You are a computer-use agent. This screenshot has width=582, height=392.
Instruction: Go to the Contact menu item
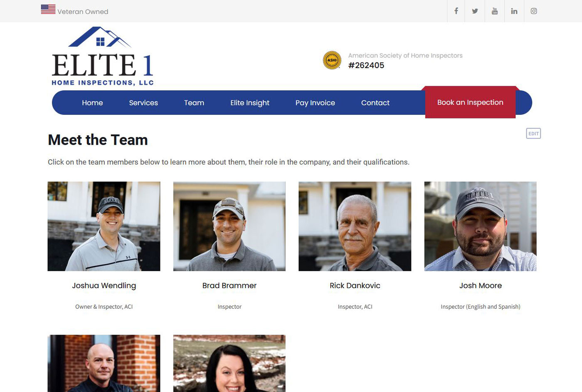375,103
